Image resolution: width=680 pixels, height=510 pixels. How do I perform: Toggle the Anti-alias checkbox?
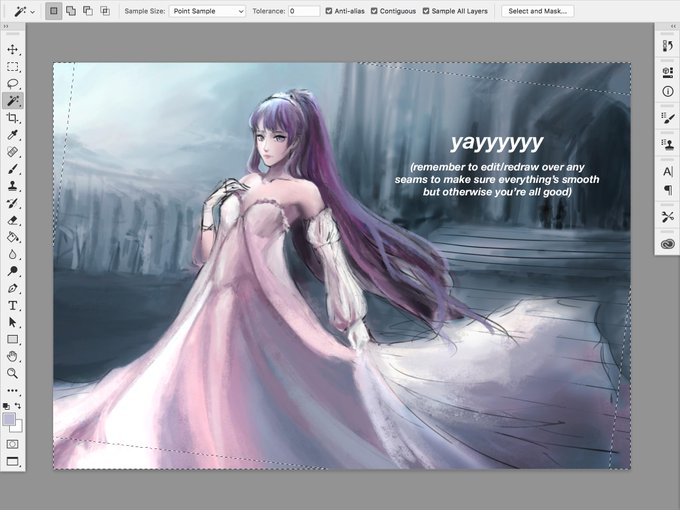[329, 11]
